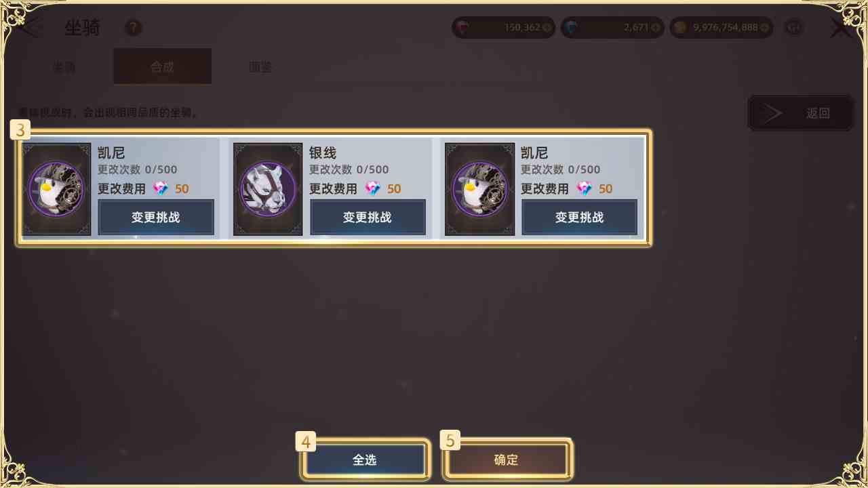
Task: Choose the 全选 button
Action: point(365,460)
